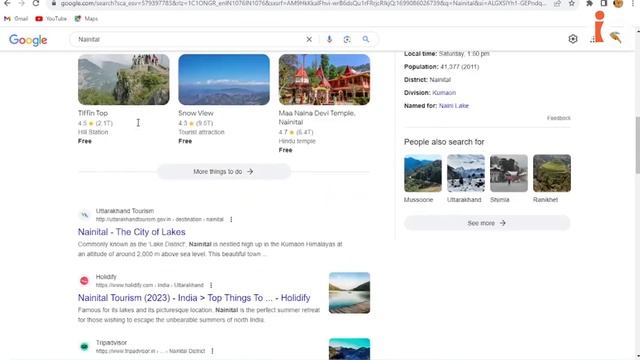Screen dimensions: 640x360
Task: Select the Mussoorie related search image
Action: 423,173
